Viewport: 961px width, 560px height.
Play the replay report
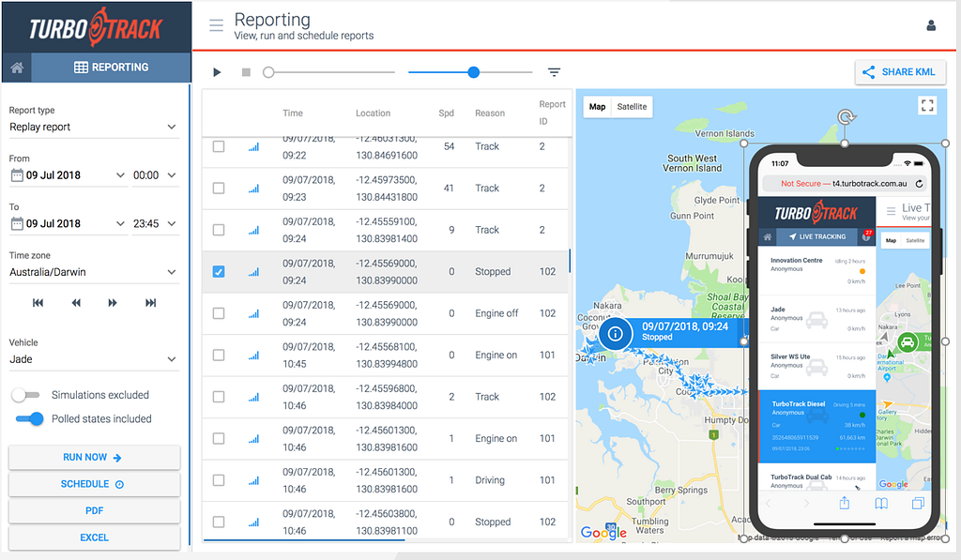tap(217, 72)
